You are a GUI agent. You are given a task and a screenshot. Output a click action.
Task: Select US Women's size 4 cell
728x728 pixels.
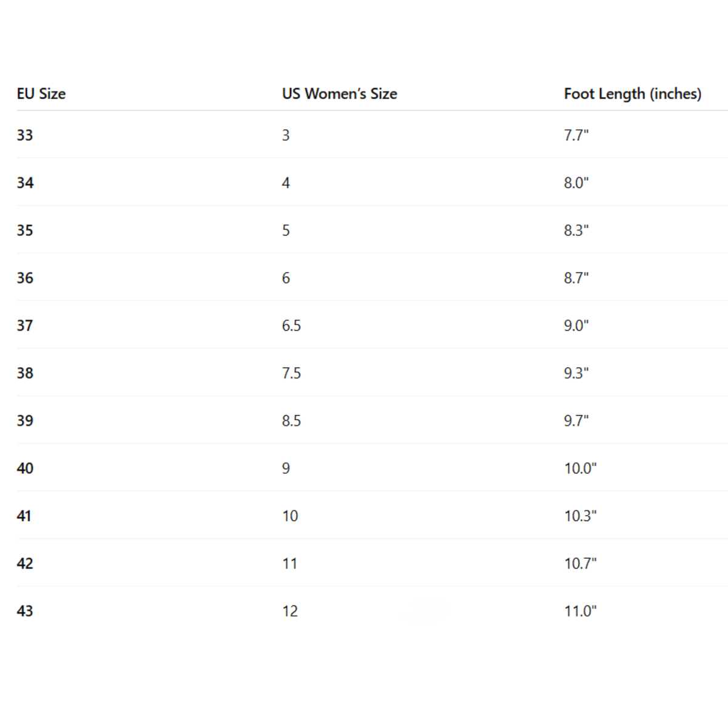click(x=286, y=183)
